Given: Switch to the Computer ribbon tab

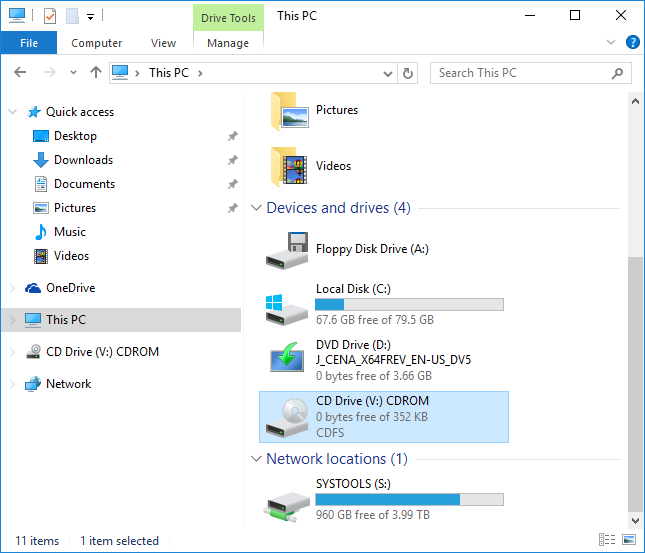Looking at the screenshot, I should tap(97, 43).
